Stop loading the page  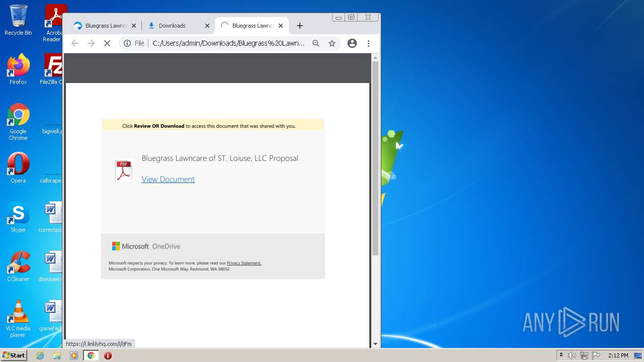[x=107, y=43]
